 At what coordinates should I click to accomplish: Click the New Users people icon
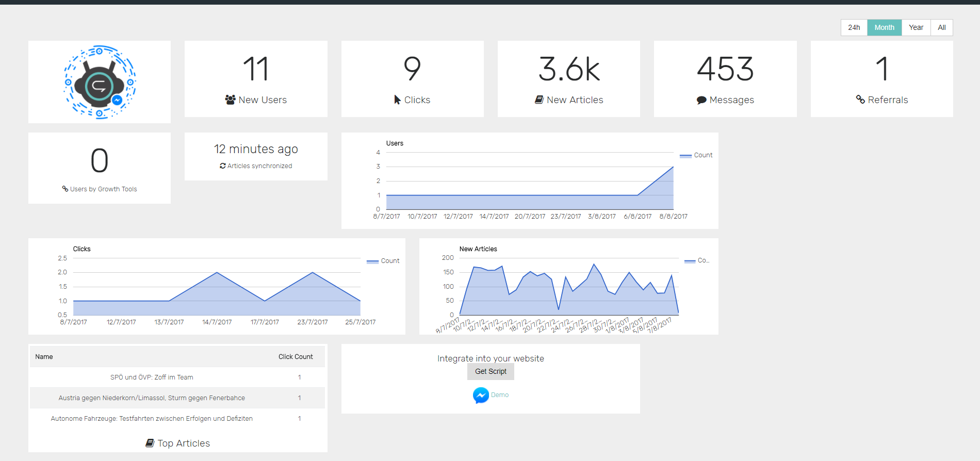230,100
